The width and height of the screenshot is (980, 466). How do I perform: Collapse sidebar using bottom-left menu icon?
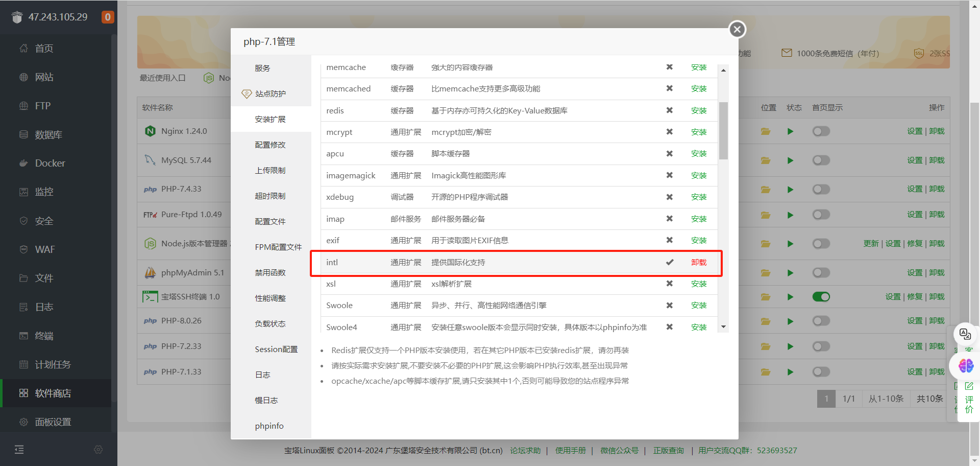[19, 450]
